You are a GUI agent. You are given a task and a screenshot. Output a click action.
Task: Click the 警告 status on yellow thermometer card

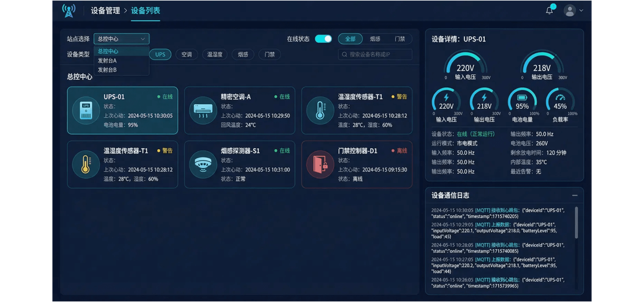tap(164, 151)
